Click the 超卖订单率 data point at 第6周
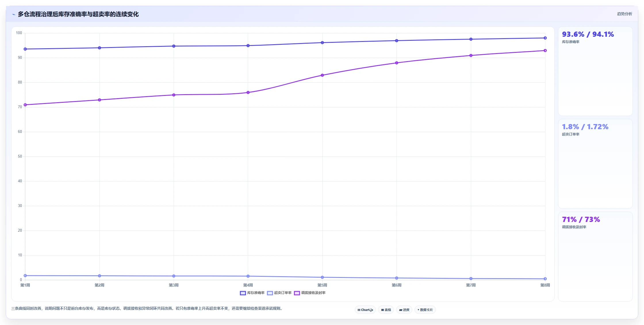 click(396, 278)
